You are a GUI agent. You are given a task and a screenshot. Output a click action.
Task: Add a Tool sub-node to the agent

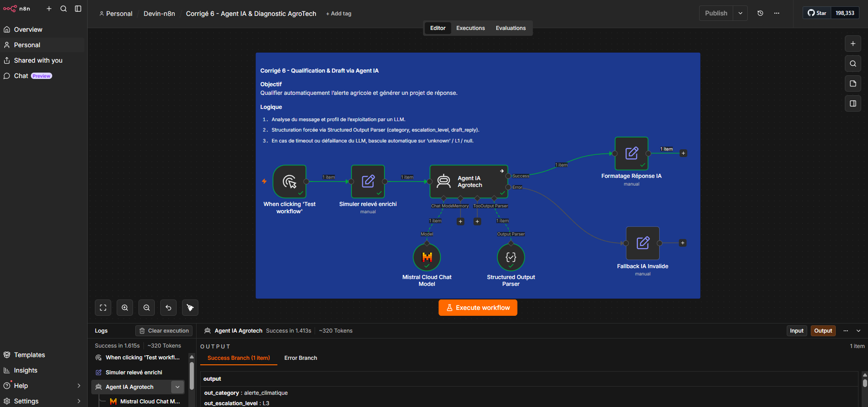click(x=477, y=221)
